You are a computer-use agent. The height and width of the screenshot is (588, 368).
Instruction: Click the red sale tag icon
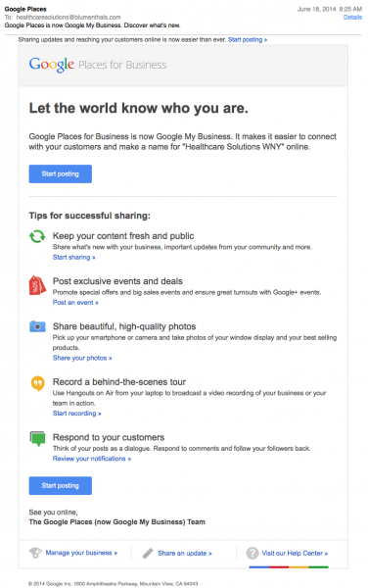coord(37,285)
